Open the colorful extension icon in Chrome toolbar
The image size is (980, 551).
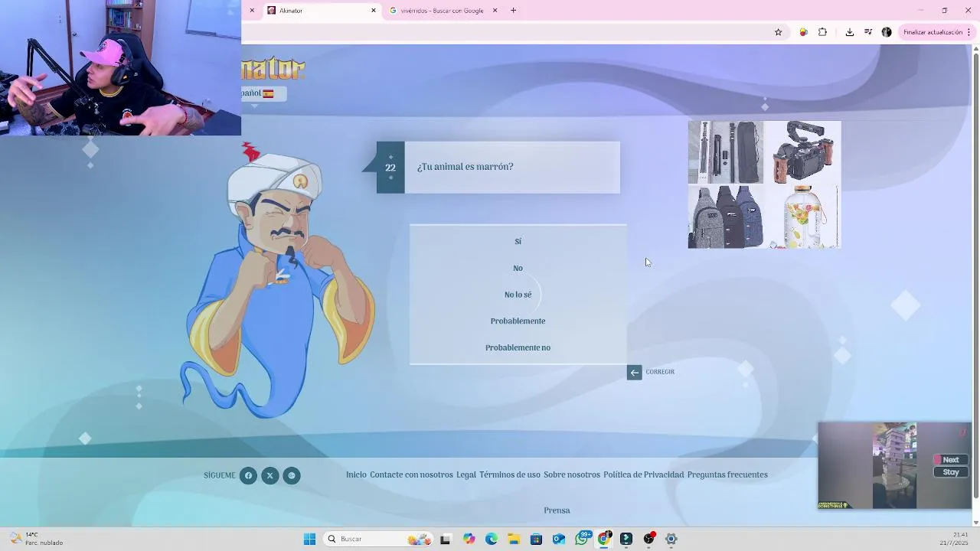[x=803, y=32]
